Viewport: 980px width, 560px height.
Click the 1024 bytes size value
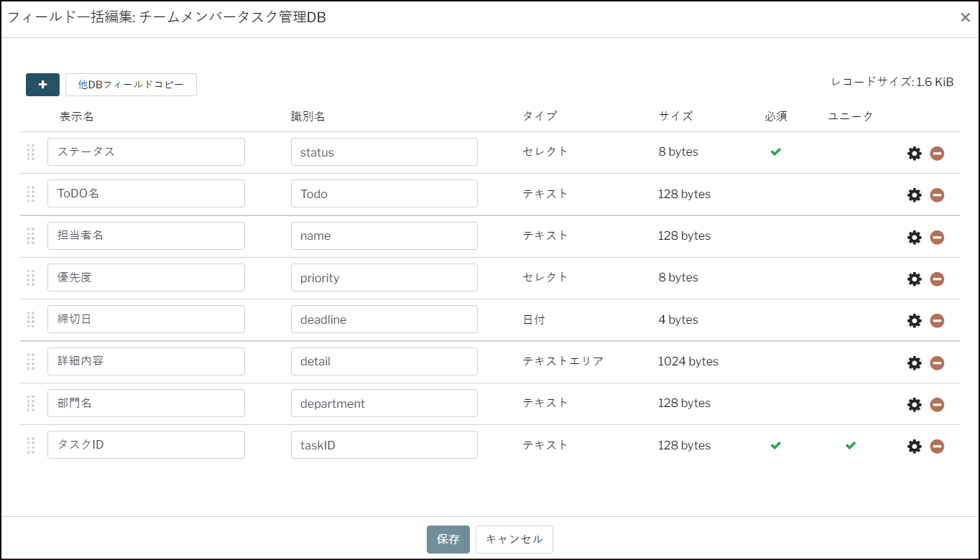(688, 361)
